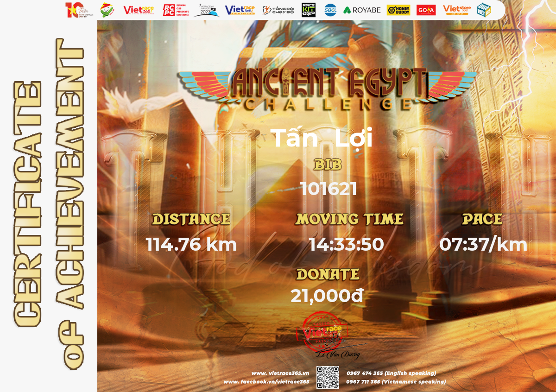Click the blue Vietrace 365 Training Center logo
This screenshot has height=392, width=556.
pyautogui.click(x=240, y=10)
